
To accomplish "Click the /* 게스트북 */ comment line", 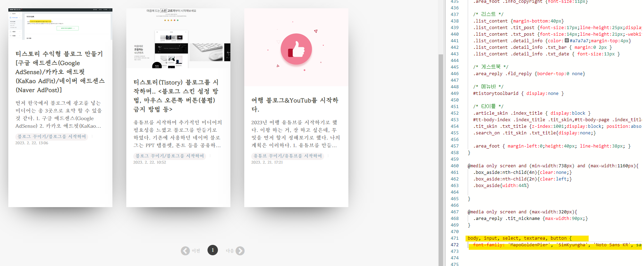I will 491,67.
